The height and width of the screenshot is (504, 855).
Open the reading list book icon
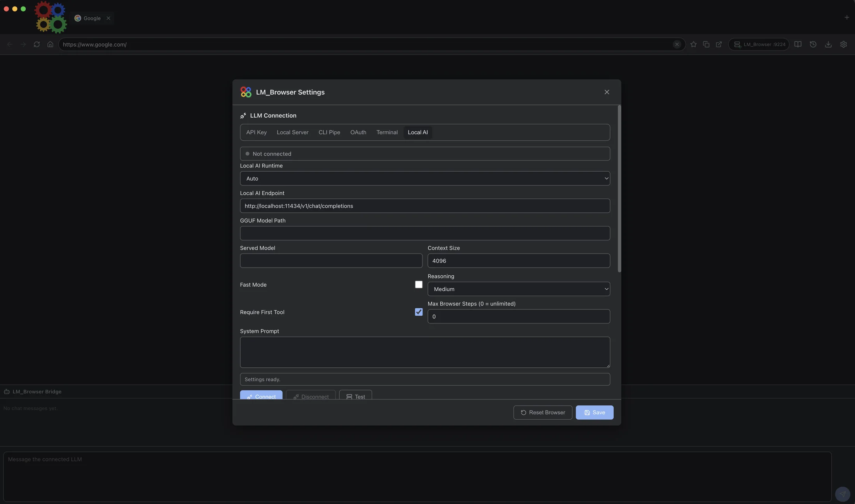798,44
